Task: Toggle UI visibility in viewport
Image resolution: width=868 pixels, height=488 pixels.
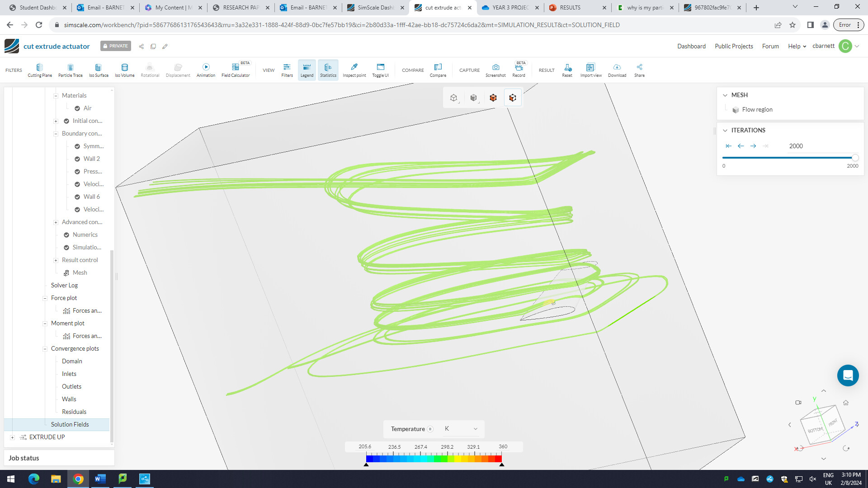Action: [x=380, y=69]
